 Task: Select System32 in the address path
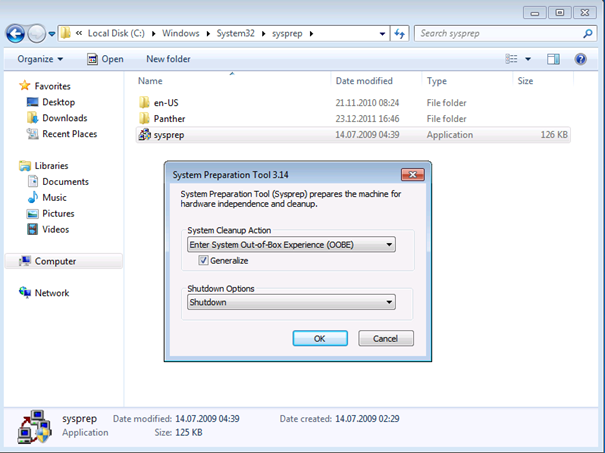[x=235, y=34]
